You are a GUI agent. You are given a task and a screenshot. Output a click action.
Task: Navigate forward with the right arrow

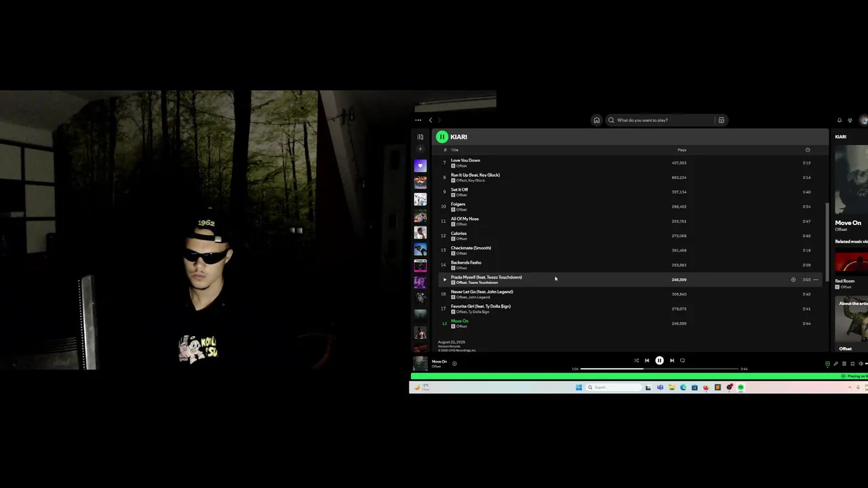[439, 120]
